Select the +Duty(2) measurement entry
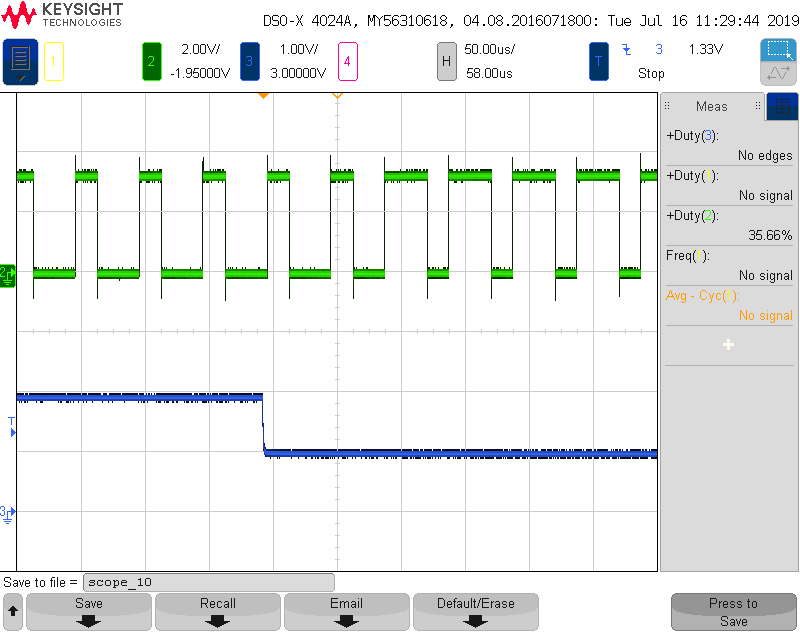 [729, 225]
